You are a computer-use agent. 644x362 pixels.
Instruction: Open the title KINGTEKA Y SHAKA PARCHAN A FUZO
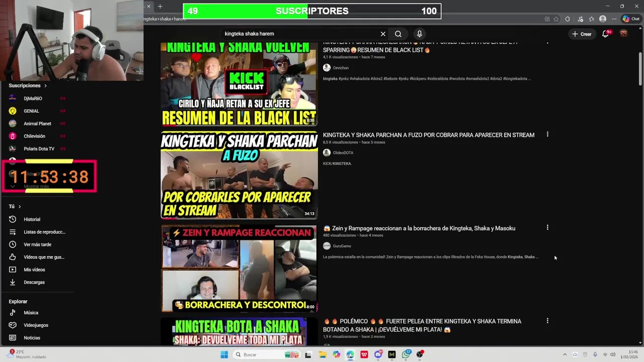coord(429,135)
